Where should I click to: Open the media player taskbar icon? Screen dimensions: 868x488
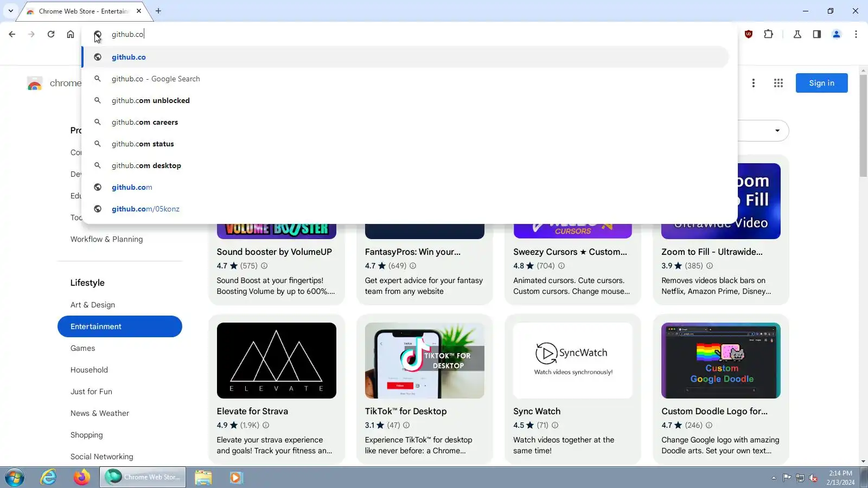pyautogui.click(x=235, y=478)
